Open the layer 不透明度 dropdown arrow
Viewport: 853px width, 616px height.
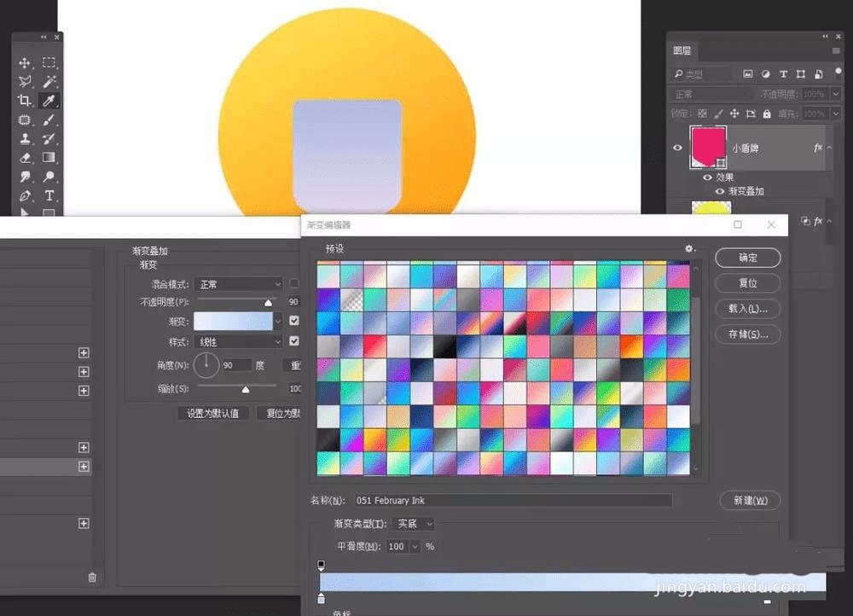(836, 94)
